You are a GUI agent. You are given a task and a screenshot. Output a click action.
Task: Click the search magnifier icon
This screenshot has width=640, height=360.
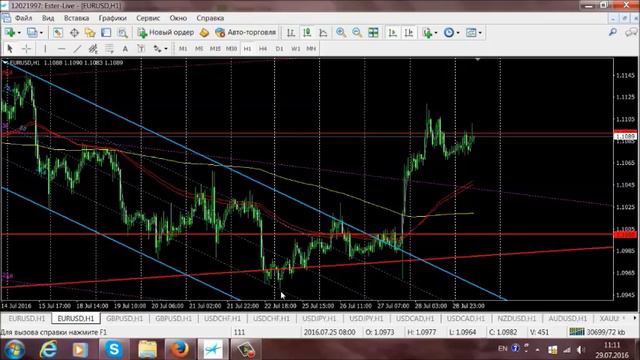(613, 32)
